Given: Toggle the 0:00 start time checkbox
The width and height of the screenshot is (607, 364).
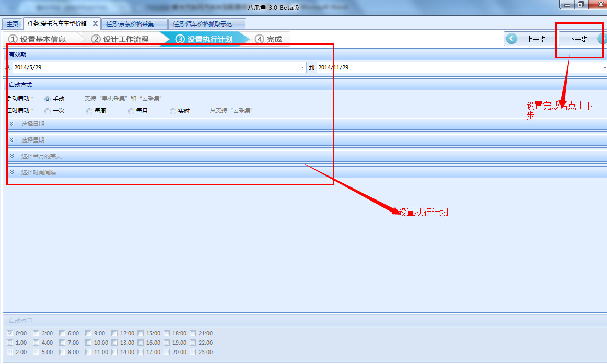Looking at the screenshot, I should click(10, 333).
